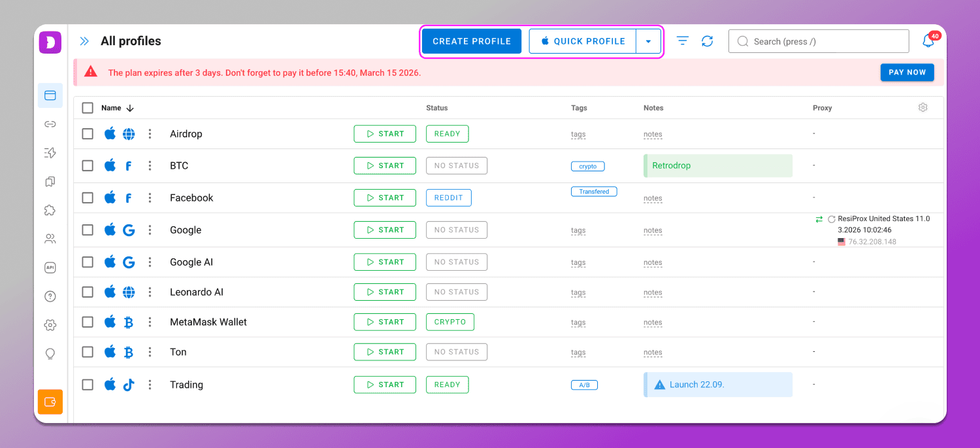The image size is (980, 448).
Task: Open READY status for Trading
Action: [448, 385]
